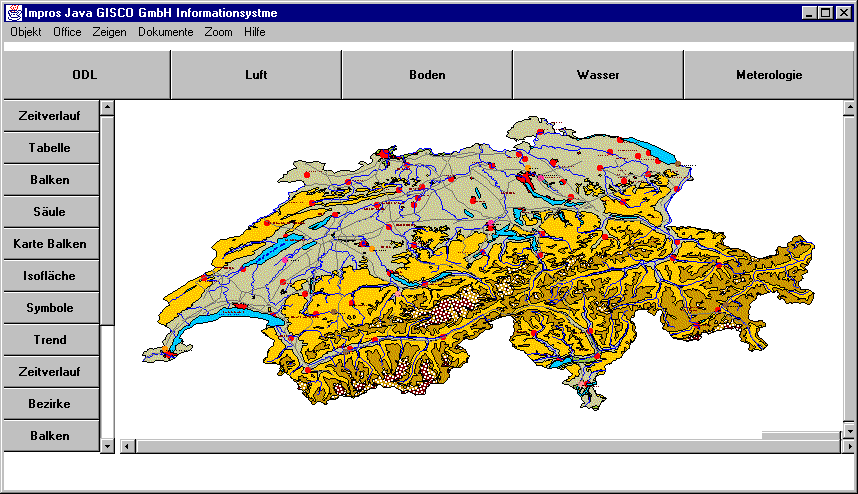Open the Zoom menu

tap(218, 32)
